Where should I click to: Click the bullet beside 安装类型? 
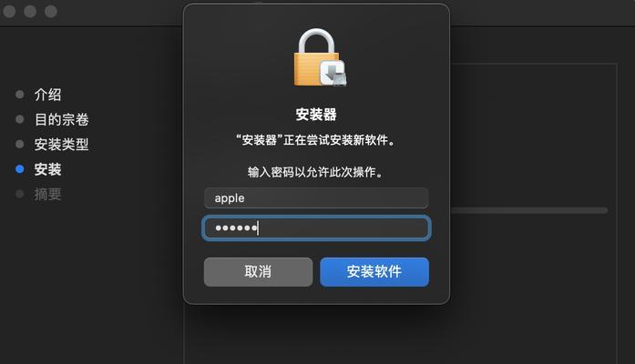coord(19,144)
